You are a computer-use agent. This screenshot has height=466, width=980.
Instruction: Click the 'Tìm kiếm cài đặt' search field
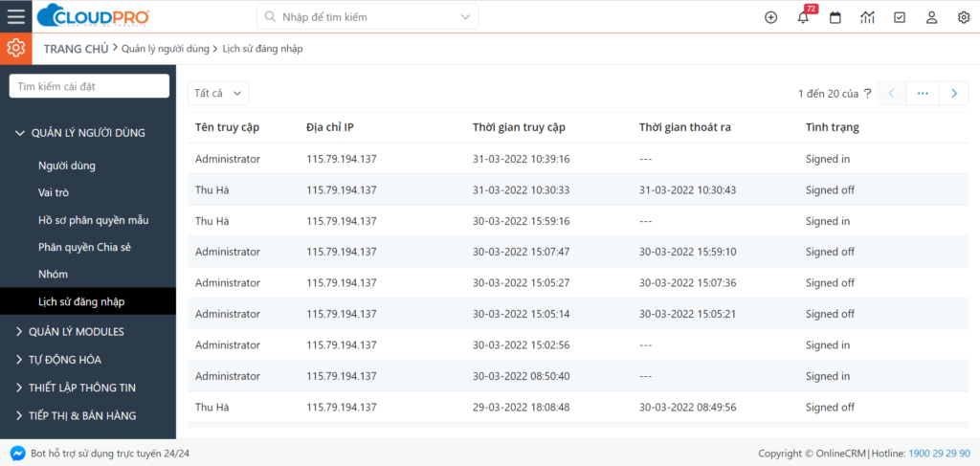(89, 86)
